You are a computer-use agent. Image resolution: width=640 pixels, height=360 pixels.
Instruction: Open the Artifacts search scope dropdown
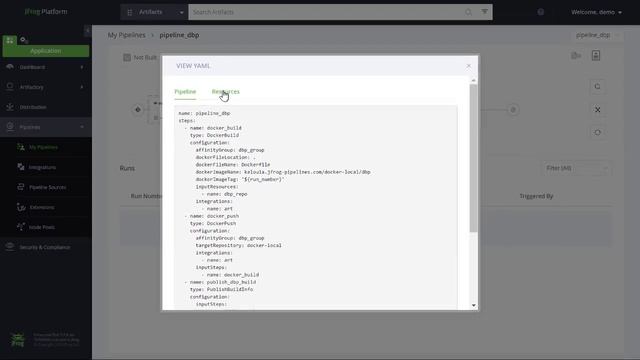click(x=154, y=12)
